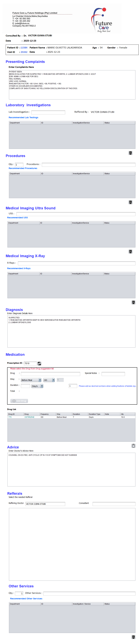The width and height of the screenshot is (139, 644).
Task: Click the Laboratory Investigations trash icon
Action: 130,153
